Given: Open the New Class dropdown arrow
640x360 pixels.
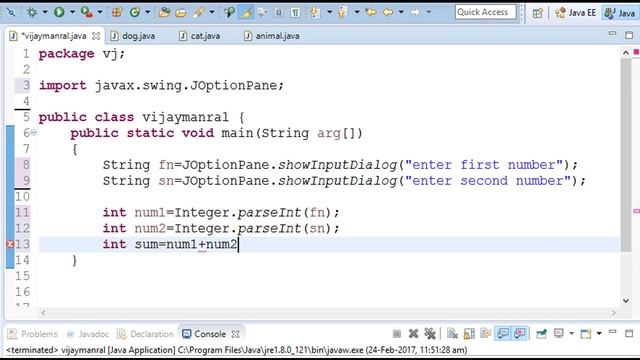Looking at the screenshot, I should (148, 13).
